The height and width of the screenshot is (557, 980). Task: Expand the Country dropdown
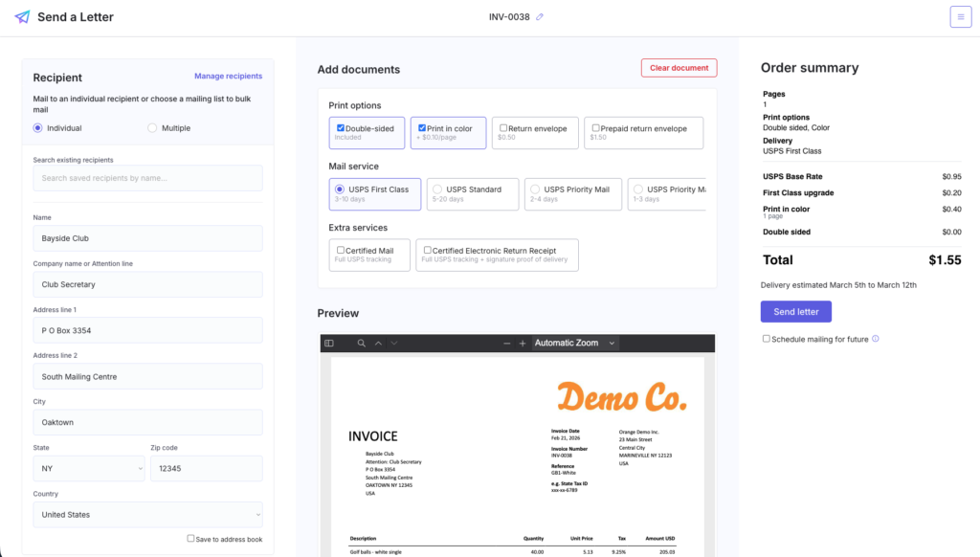[147, 515]
